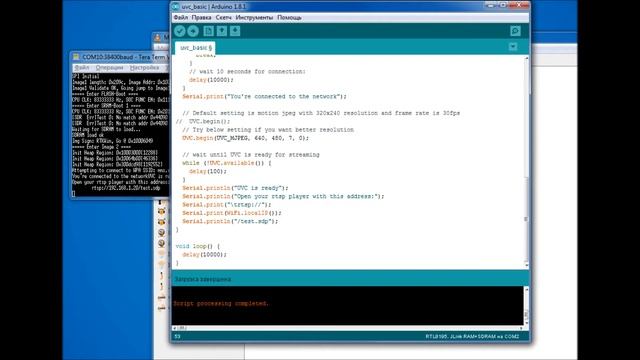The height and width of the screenshot is (360, 640).
Task: Open the Настройка menu in Tera Term
Action: click(144, 68)
